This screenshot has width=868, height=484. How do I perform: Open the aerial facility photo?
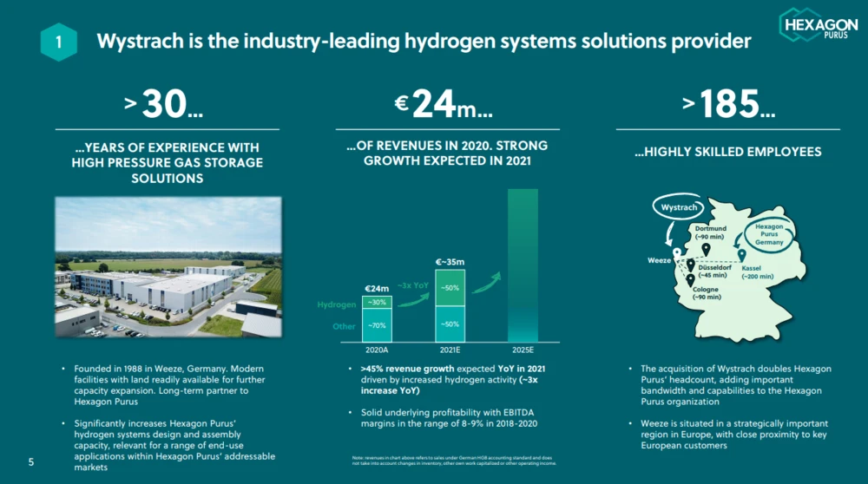[168, 267]
